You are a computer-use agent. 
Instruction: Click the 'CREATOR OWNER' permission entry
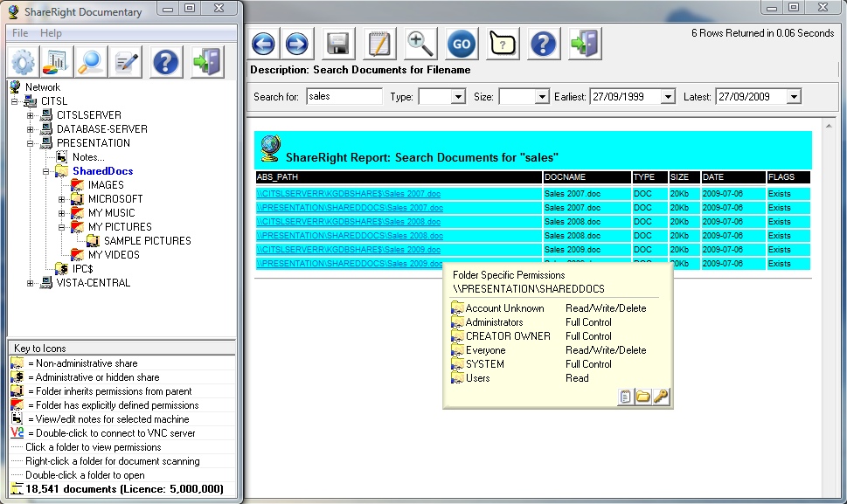coord(508,336)
